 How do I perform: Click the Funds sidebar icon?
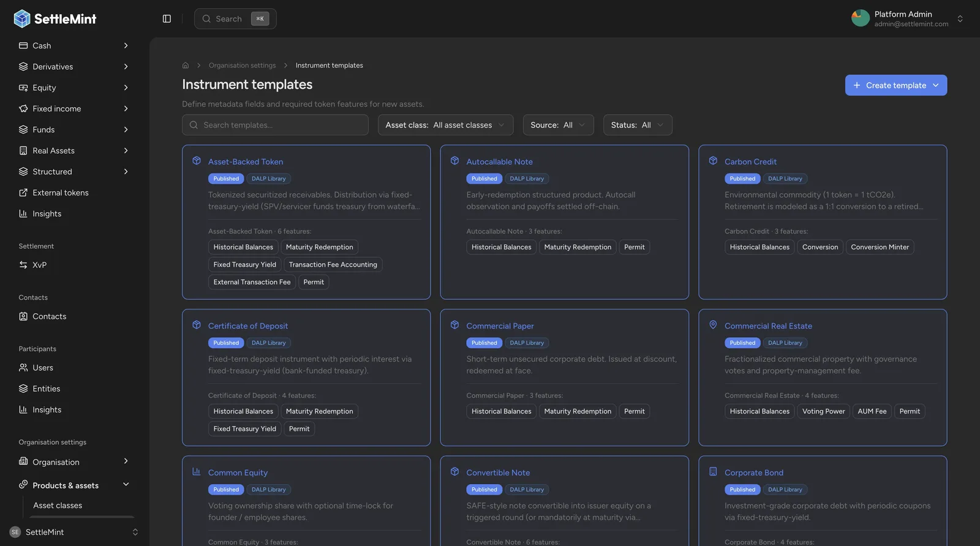23,129
